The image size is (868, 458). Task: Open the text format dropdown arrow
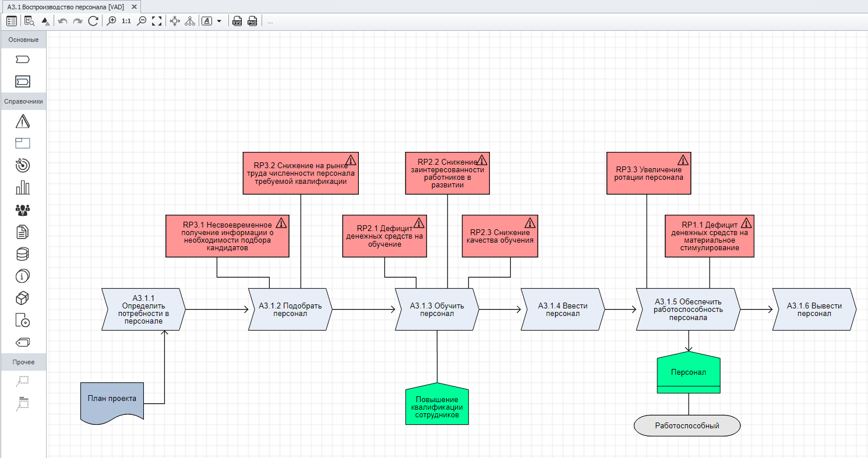pyautogui.click(x=219, y=21)
